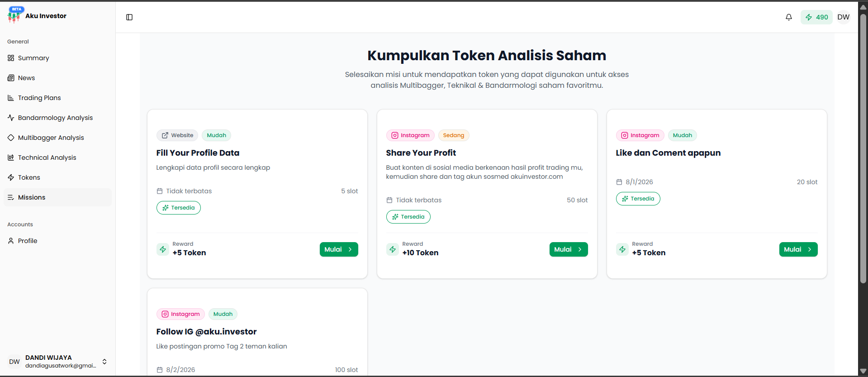Viewport: 868px width, 377px height.
Task: Navigate to Technical Analysis
Action: (x=47, y=157)
